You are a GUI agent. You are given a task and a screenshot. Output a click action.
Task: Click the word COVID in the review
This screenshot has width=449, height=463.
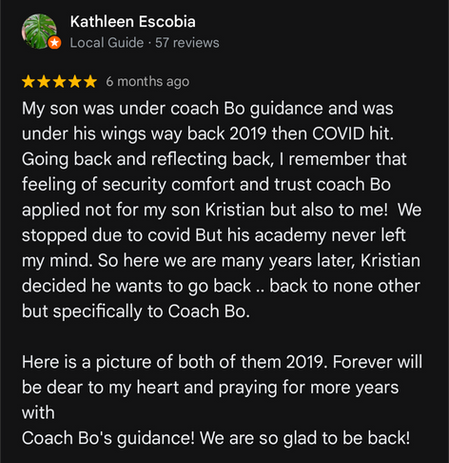point(338,134)
